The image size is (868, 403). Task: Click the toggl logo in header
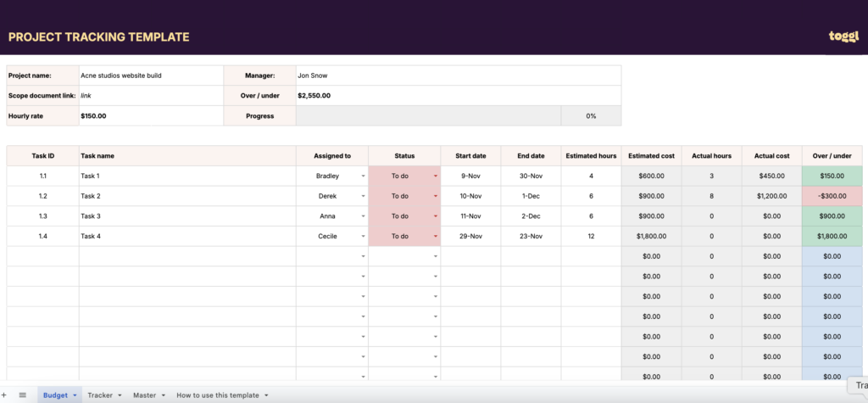843,36
